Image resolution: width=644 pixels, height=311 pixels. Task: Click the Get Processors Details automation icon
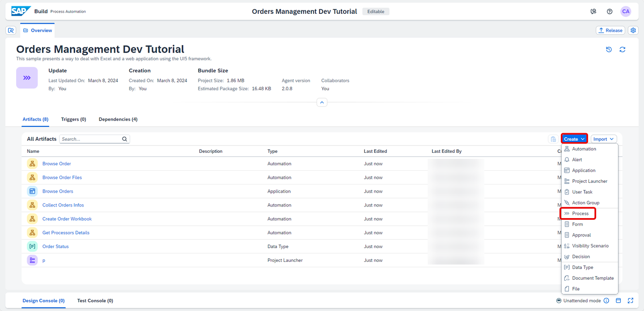point(32,233)
